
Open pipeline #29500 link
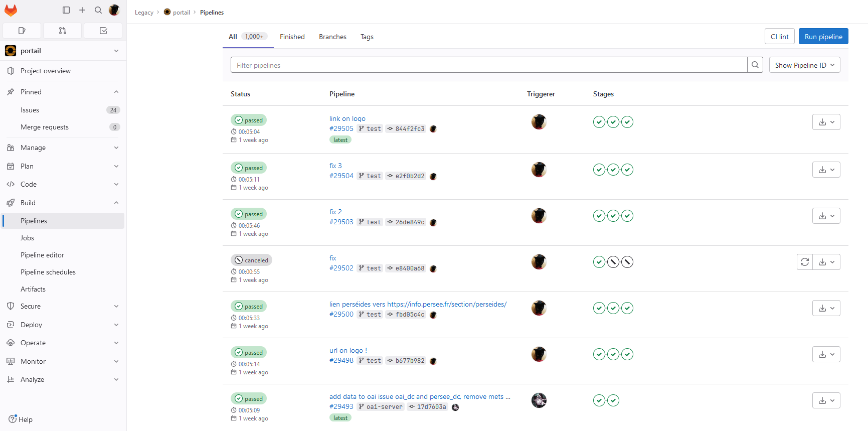click(341, 315)
